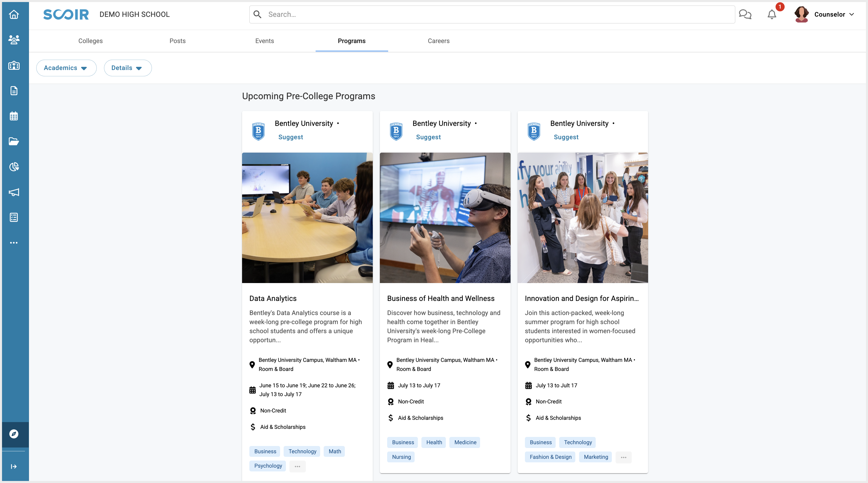Click the compass discover icon
This screenshot has width=868, height=483.
14,434
